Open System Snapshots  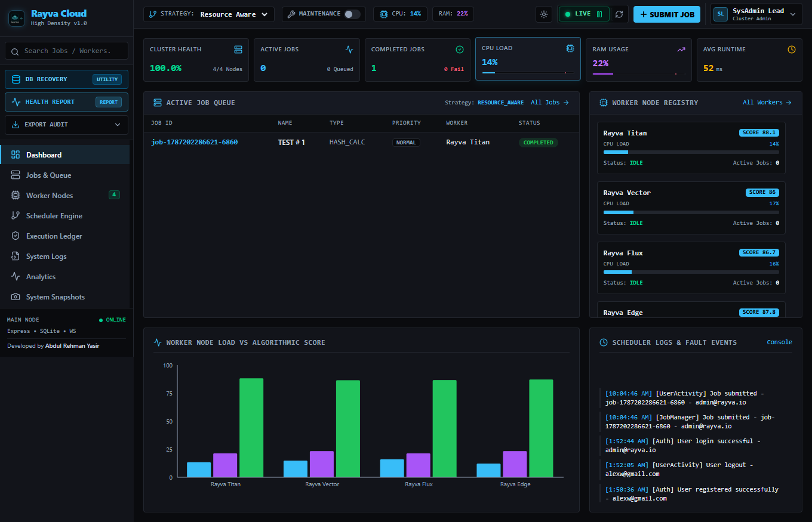click(x=65, y=297)
